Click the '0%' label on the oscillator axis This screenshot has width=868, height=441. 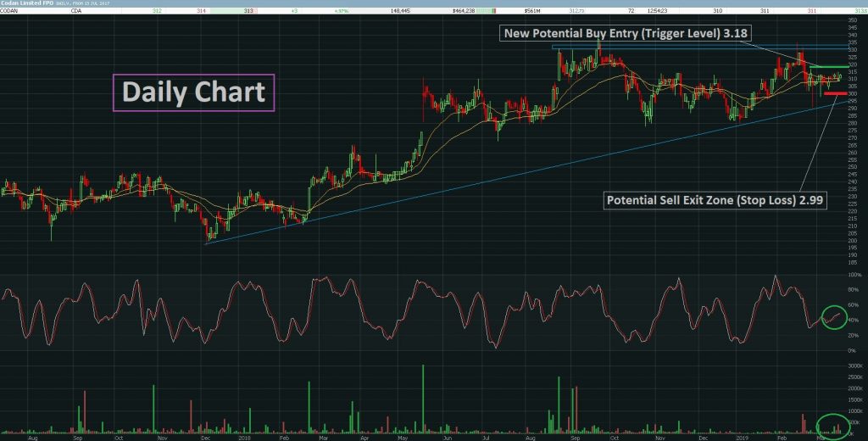[x=853, y=351]
